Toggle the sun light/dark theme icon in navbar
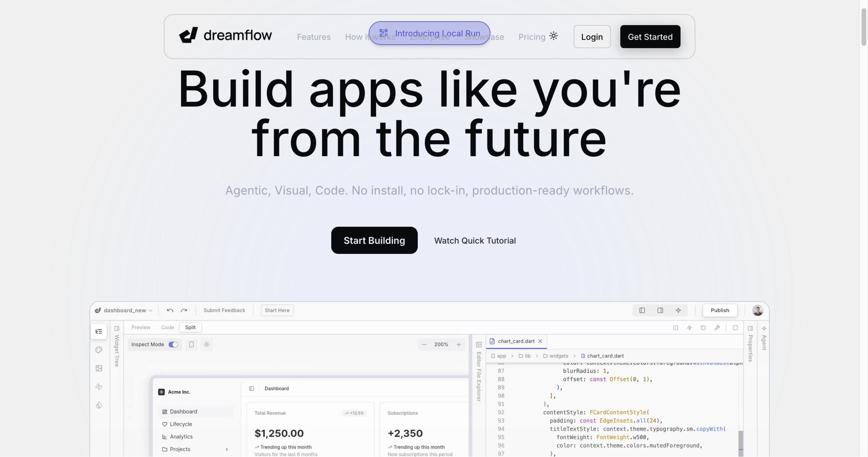Image resolution: width=868 pixels, height=457 pixels. [553, 36]
